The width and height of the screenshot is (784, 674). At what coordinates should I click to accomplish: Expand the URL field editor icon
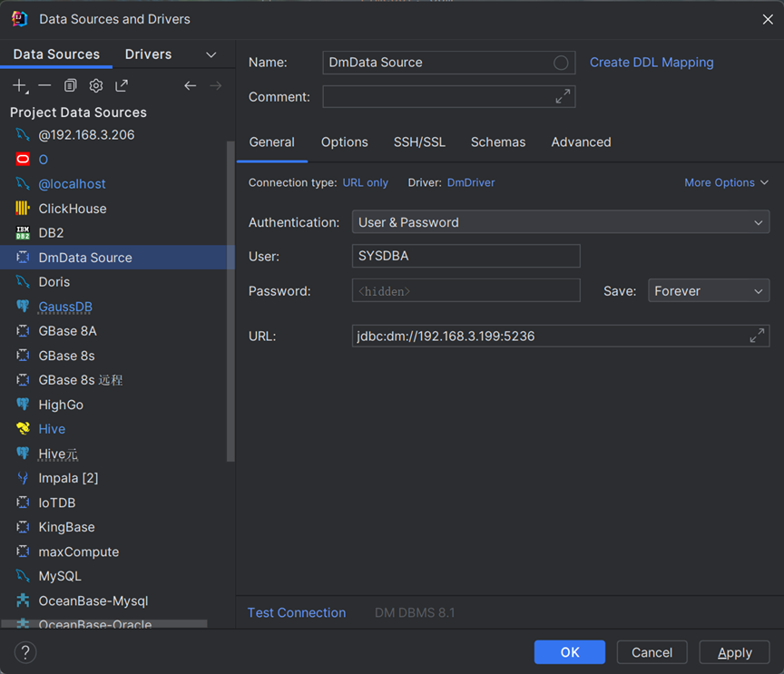757,336
